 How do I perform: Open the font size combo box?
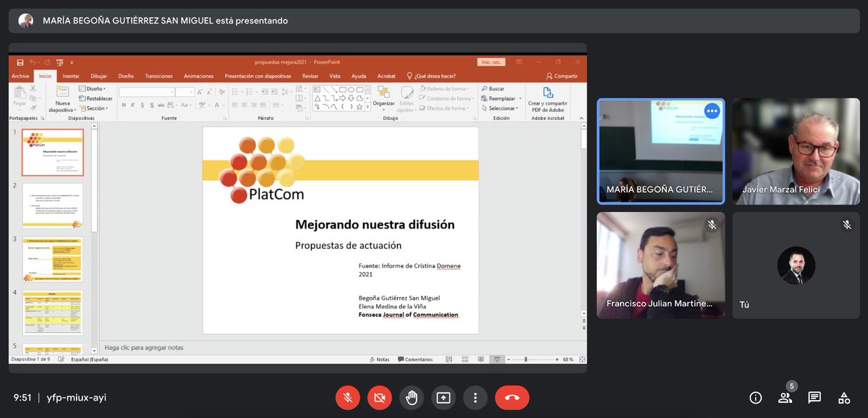[x=184, y=92]
